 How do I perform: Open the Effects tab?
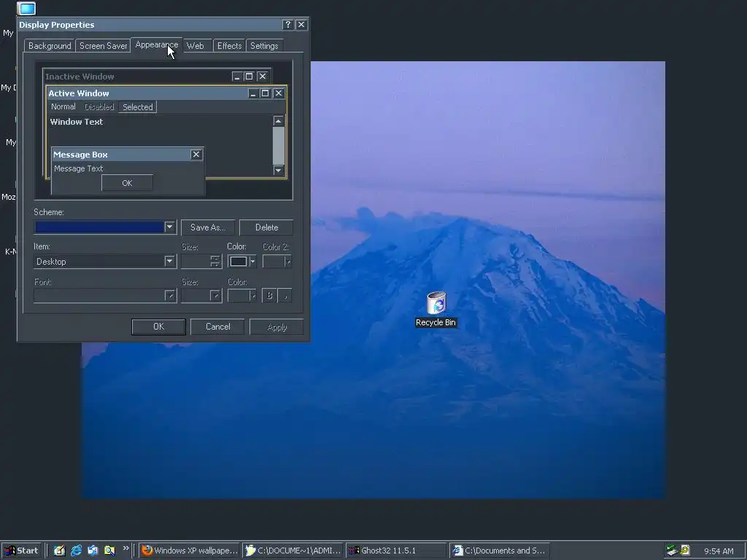[x=229, y=46]
